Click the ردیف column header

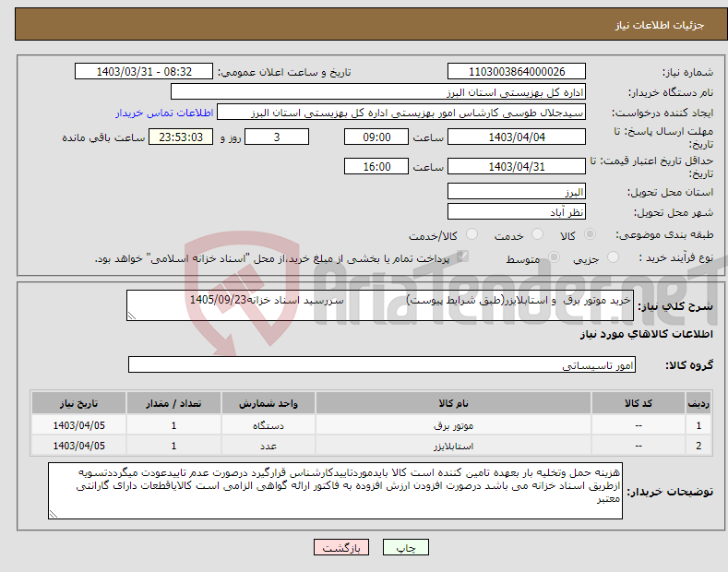[698, 403]
